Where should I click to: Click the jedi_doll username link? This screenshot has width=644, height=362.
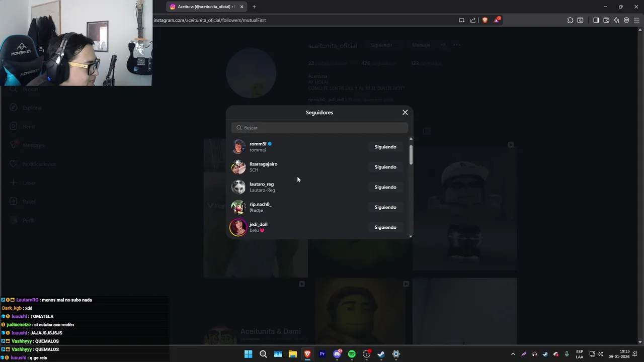point(259,224)
